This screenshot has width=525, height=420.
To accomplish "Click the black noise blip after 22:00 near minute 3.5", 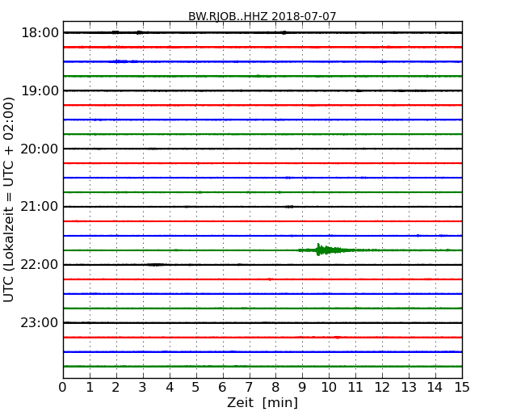I will 155,265.
